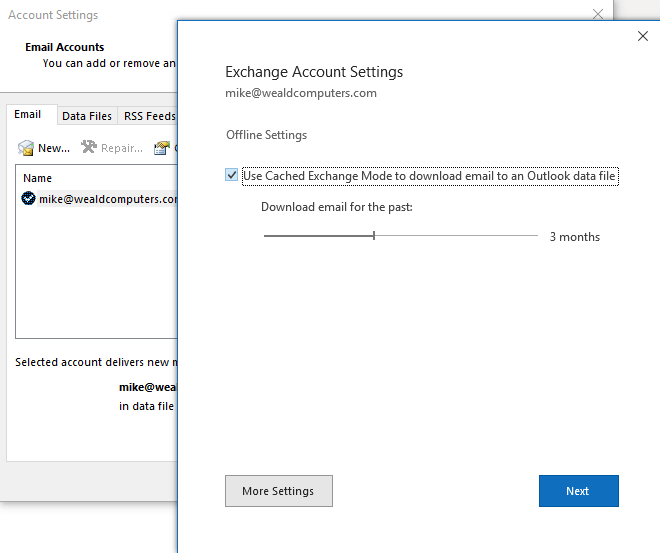Screen dimensions: 660x553
Task: Open the RSS Feeds tab
Action: pos(148,116)
